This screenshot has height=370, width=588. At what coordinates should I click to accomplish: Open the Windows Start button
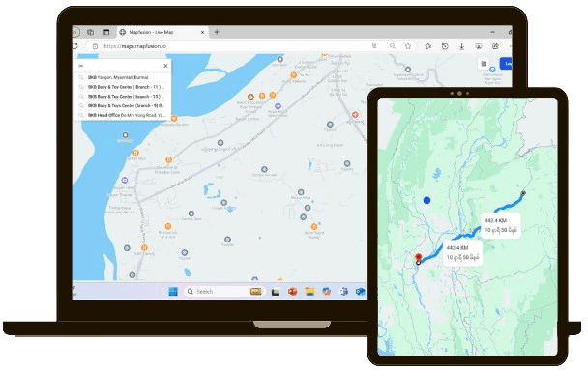point(173,292)
